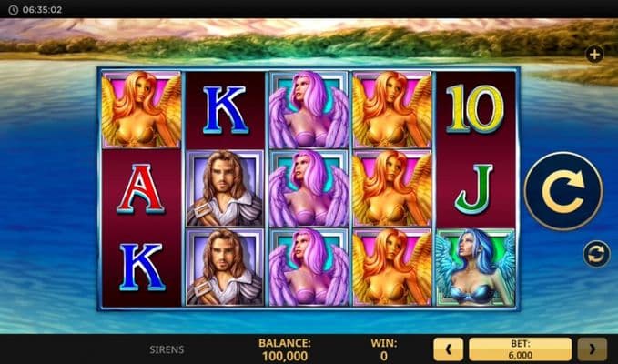Click the BALANCE 100,000 readout
The height and width of the screenshot is (364, 618).
point(285,349)
